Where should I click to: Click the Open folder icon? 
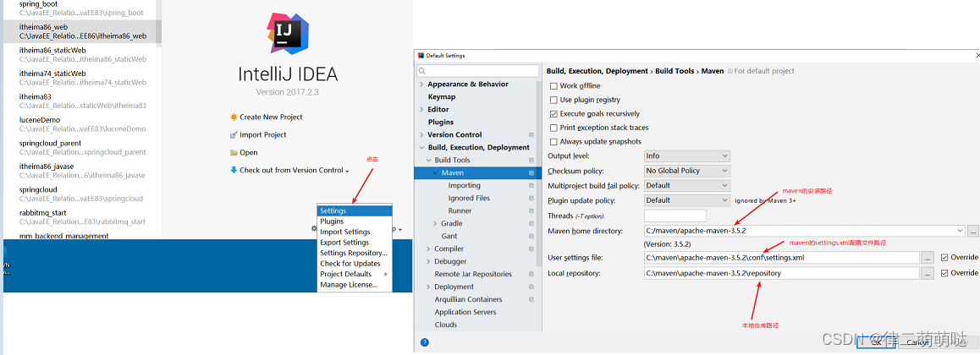click(x=234, y=152)
